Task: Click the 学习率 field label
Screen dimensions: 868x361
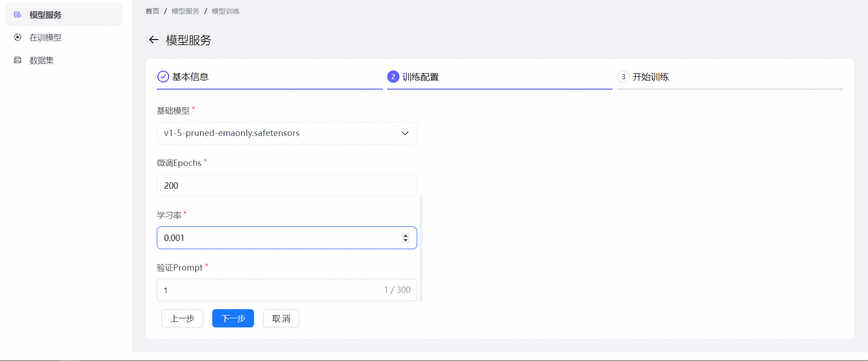Action: 169,215
